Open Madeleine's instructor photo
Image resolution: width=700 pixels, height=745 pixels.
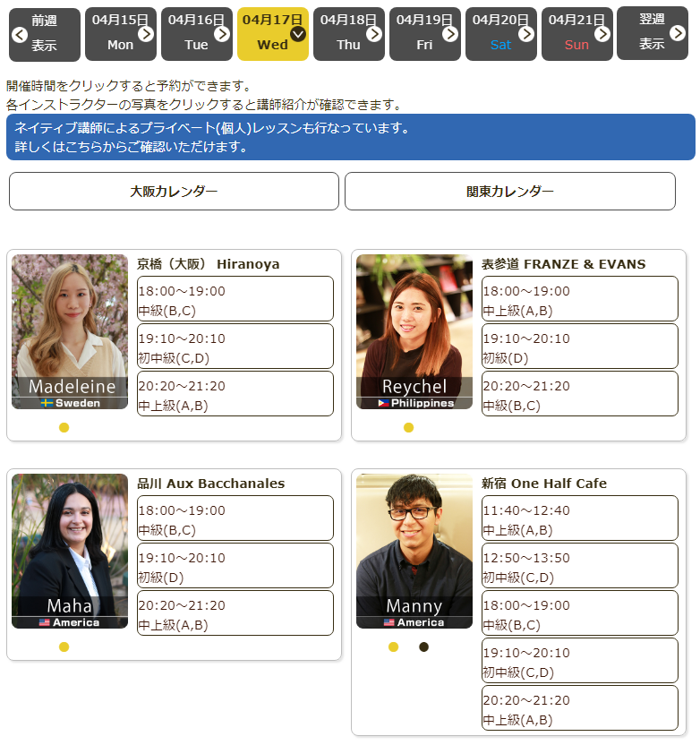70,331
